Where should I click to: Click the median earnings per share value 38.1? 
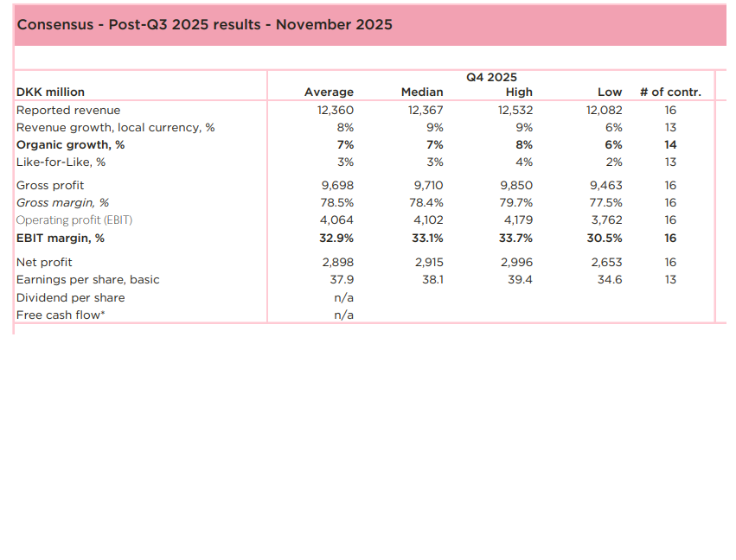pos(432,280)
